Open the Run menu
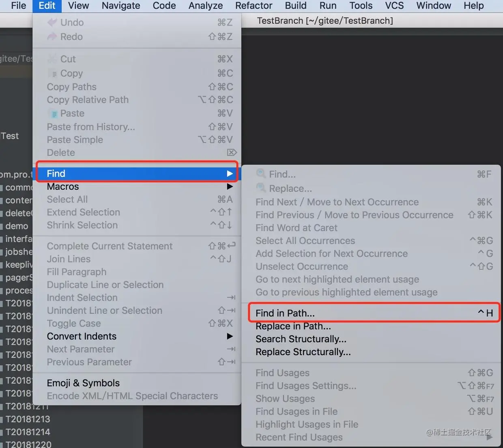The image size is (503, 448). tap(328, 6)
